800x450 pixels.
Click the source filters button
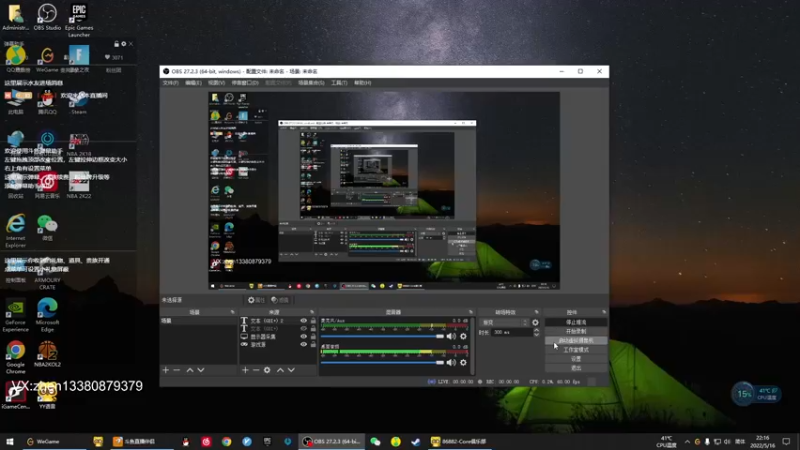tap(280, 300)
